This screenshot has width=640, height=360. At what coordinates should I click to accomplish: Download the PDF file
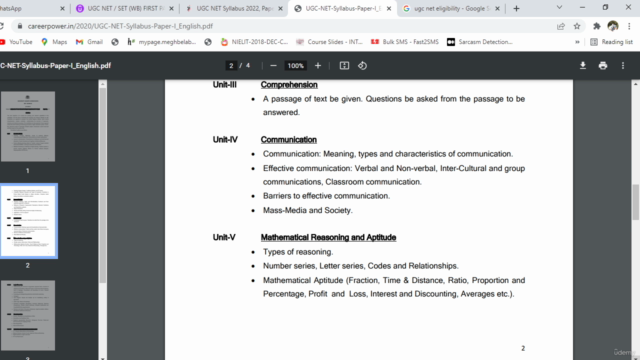point(583,66)
